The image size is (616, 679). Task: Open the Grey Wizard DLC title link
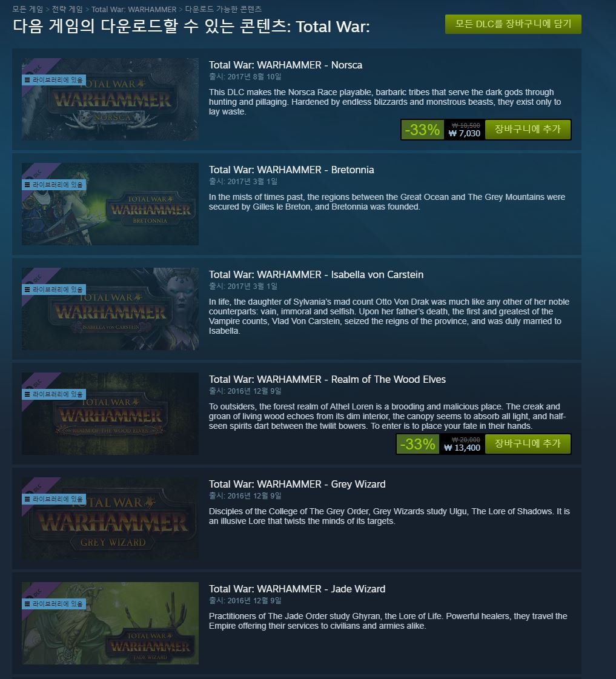(x=297, y=484)
